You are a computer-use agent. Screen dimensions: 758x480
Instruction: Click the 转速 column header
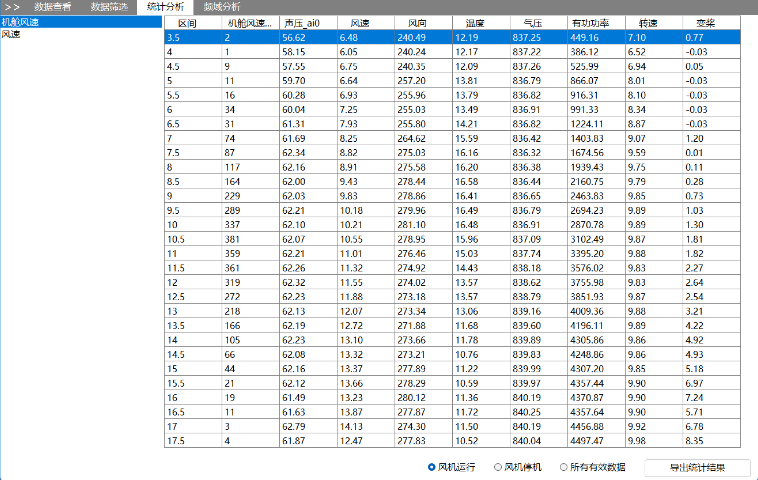647,22
